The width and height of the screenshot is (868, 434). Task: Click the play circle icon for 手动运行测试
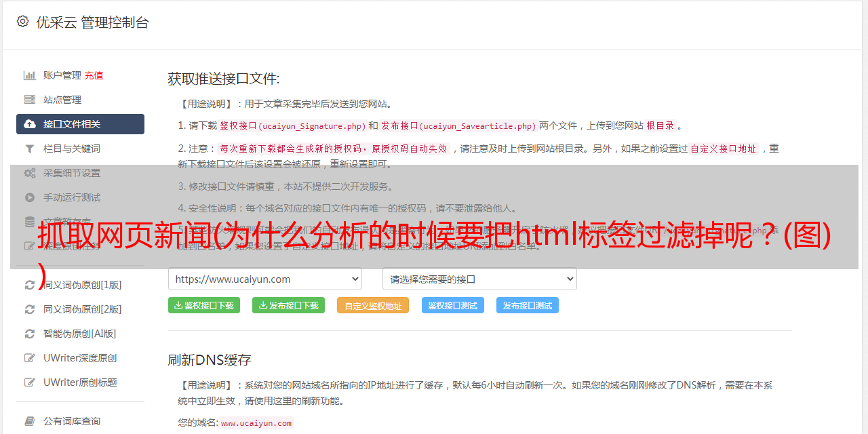pos(30,197)
